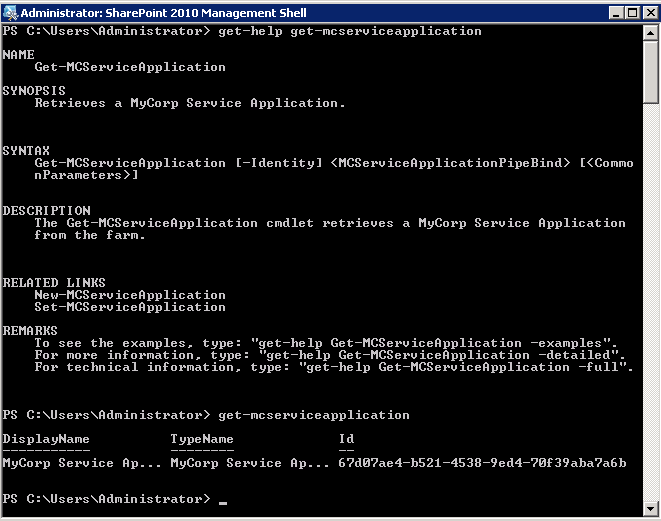Click the DisplayName column header
The width and height of the screenshot is (661, 521).
point(46,439)
